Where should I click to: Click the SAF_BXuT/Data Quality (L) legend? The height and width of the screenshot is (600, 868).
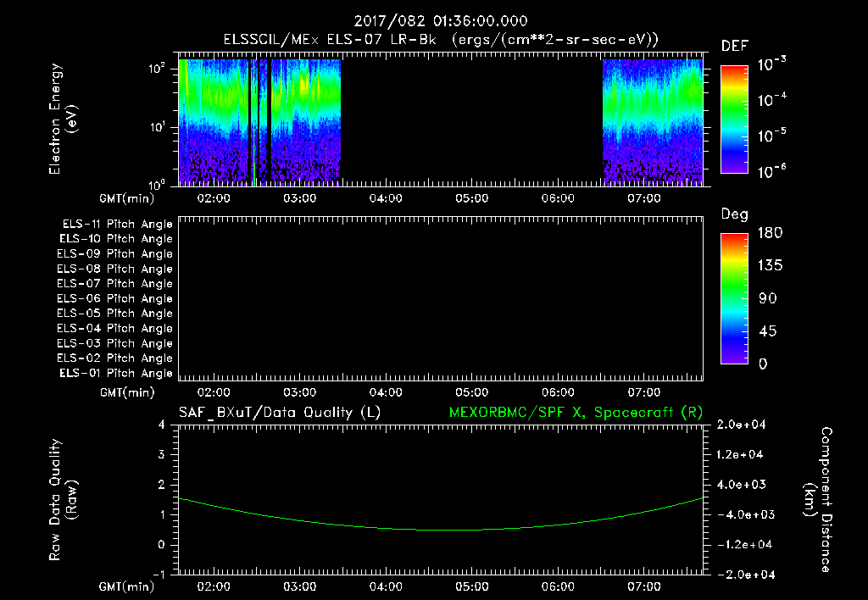(280, 413)
